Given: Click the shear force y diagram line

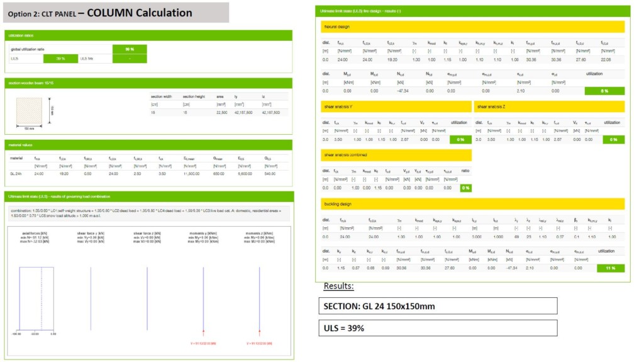Looking at the screenshot, I should (x=91, y=296).
